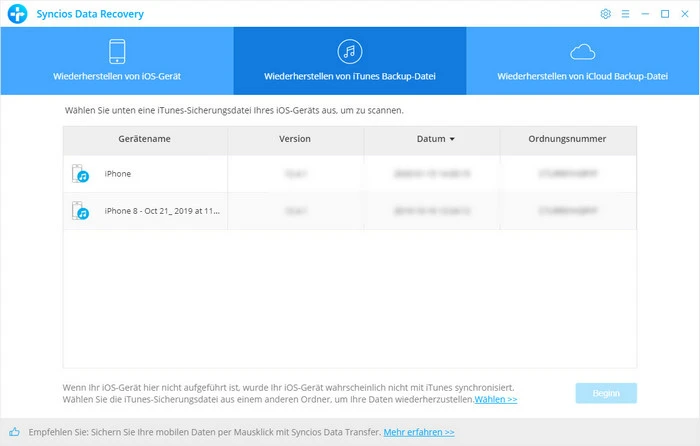The image size is (700, 446).
Task: Select the iPhone 8 - Oct 21 backup
Action: click(x=162, y=211)
